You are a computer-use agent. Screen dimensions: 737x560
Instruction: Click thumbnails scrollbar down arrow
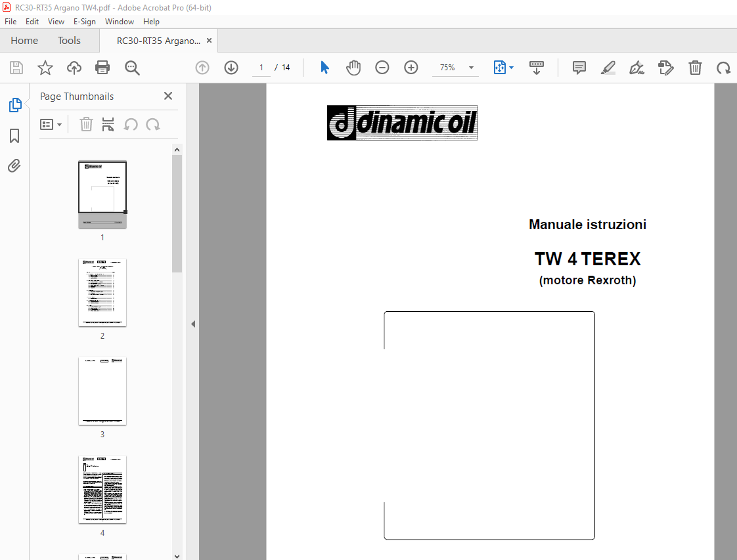[177, 556]
